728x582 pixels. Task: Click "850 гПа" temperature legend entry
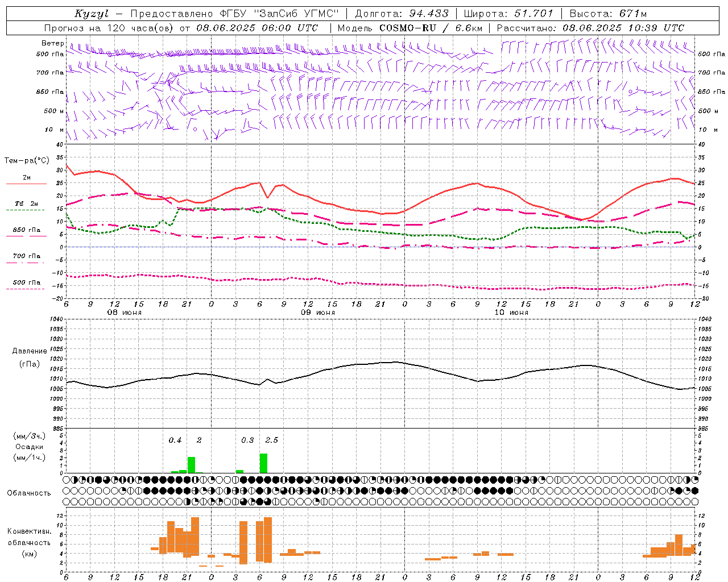pyautogui.click(x=27, y=230)
